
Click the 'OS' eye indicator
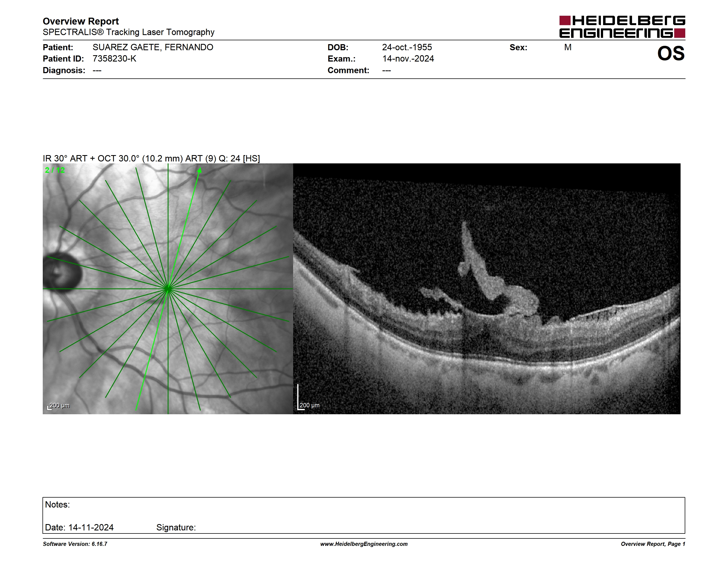tap(671, 53)
